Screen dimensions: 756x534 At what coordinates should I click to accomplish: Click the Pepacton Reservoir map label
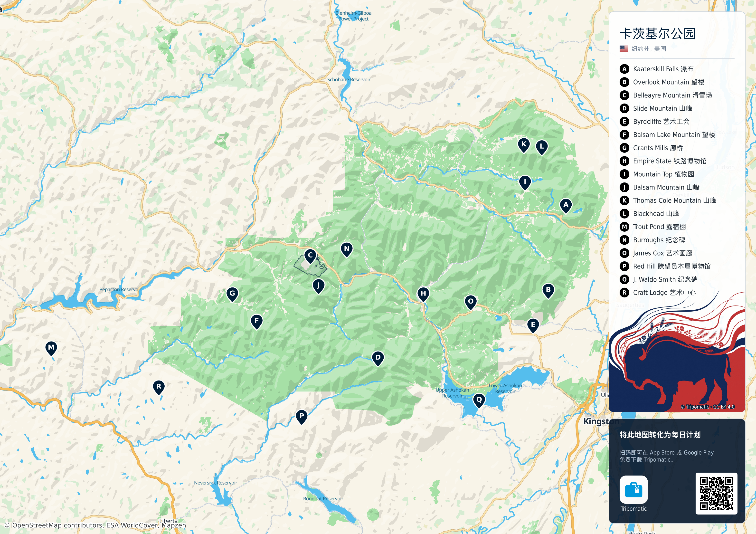point(120,290)
